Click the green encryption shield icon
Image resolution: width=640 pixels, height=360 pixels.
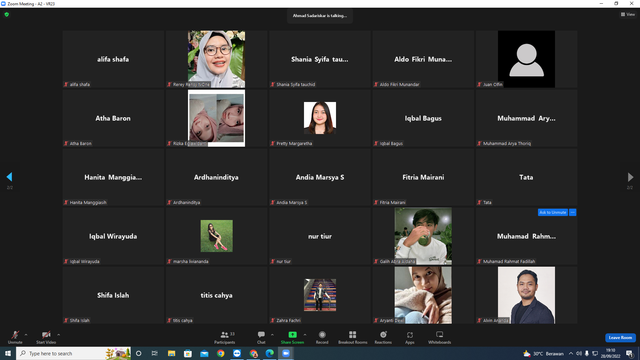pos(7,14)
